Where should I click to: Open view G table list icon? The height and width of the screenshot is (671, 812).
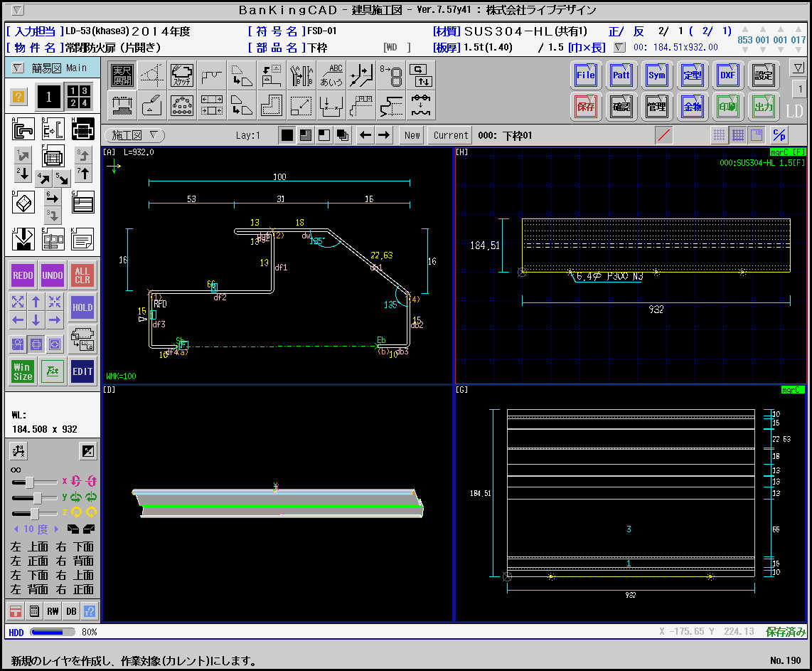coord(83,202)
